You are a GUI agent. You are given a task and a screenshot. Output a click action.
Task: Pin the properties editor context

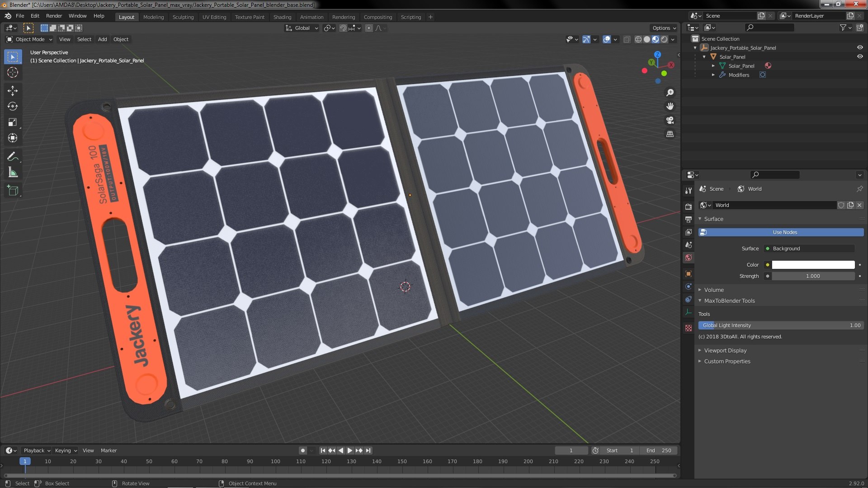coord(859,189)
